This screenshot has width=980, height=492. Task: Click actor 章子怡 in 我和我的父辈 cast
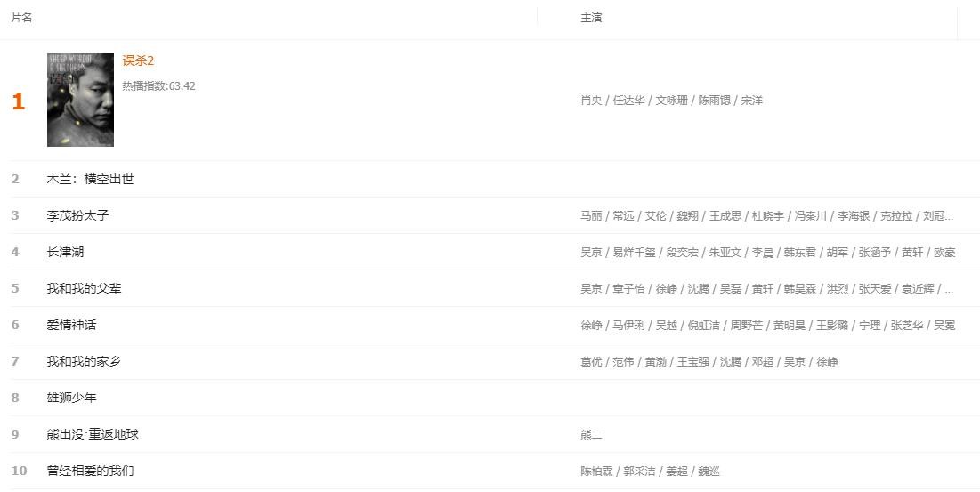pos(628,288)
